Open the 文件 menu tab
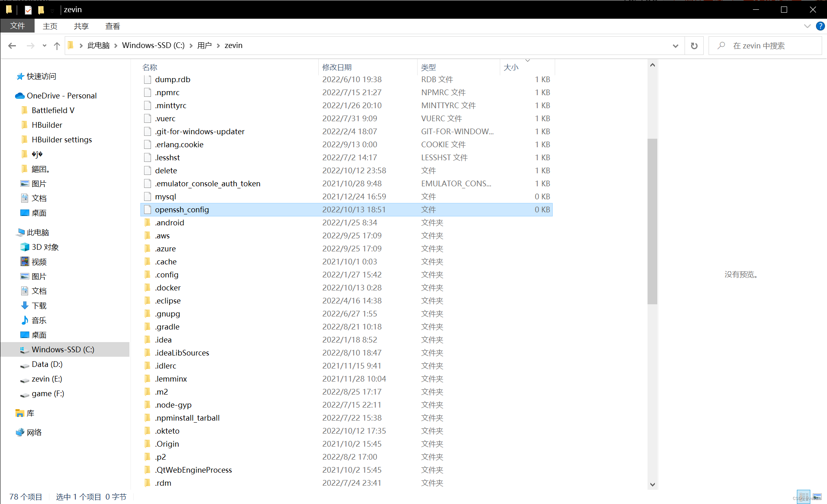Screen dimensions: 827x504 pos(18,26)
